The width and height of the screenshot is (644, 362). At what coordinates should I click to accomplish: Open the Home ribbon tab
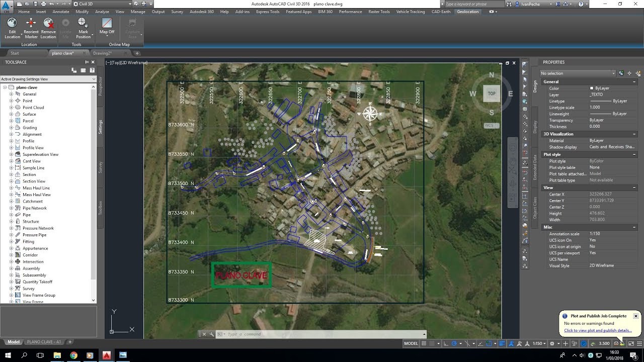tap(24, 12)
